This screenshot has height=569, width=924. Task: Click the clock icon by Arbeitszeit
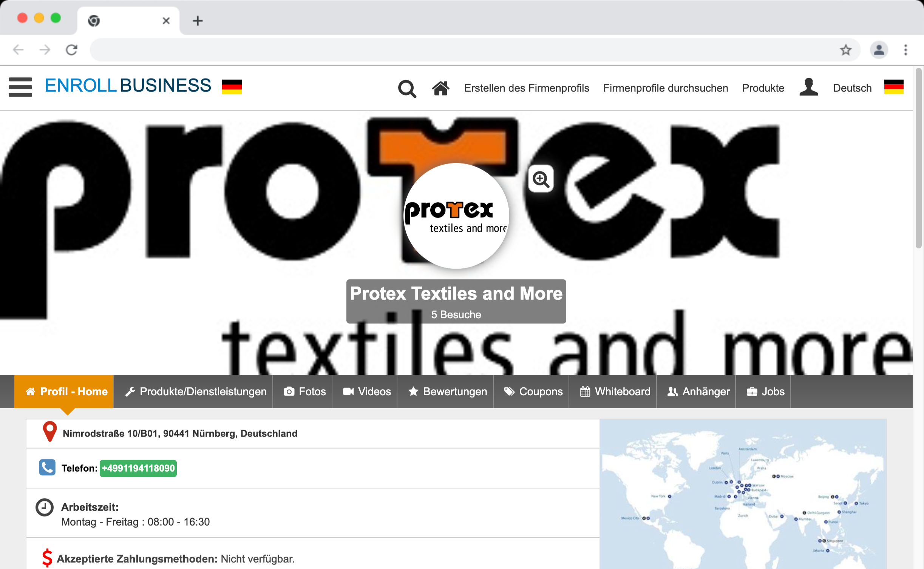45,507
